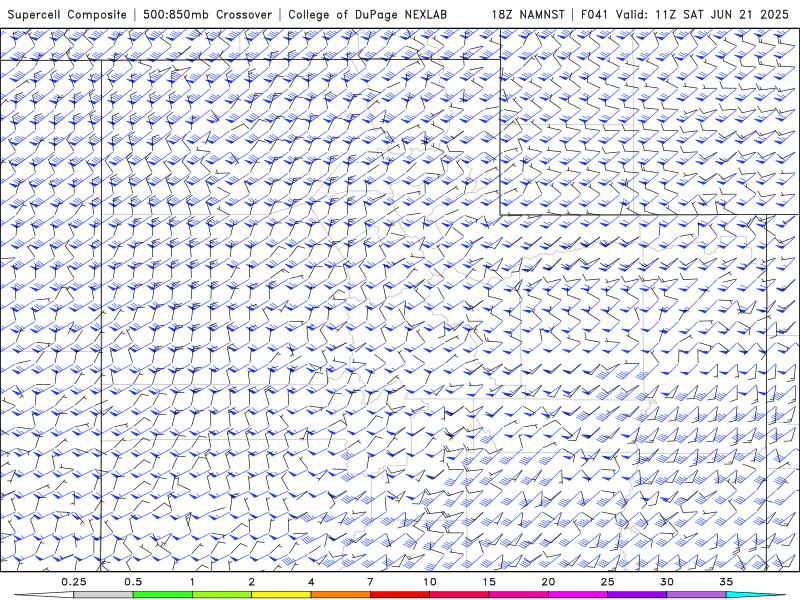Click the orange segment between 4 and 7
The width and height of the screenshot is (800, 600).
tap(340, 595)
